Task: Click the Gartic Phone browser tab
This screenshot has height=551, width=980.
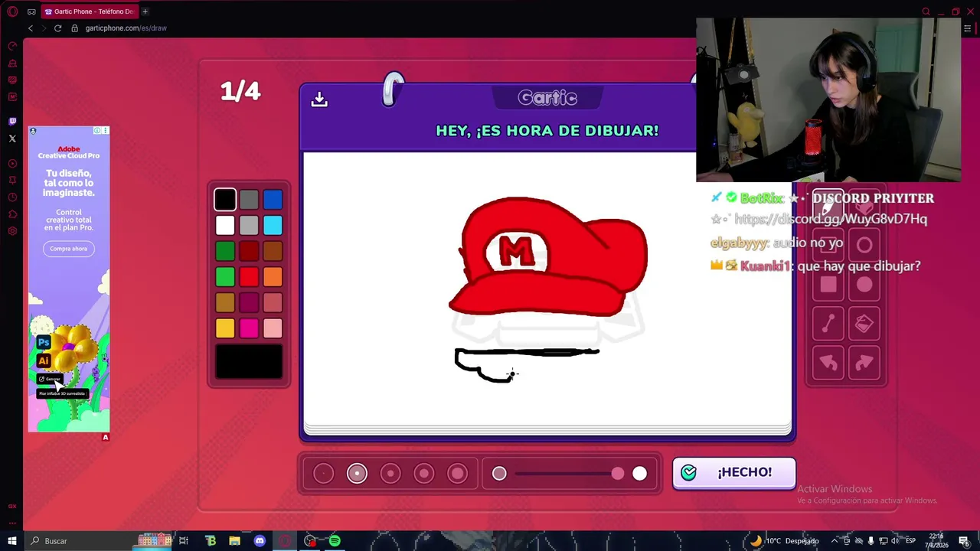Action: click(89, 11)
